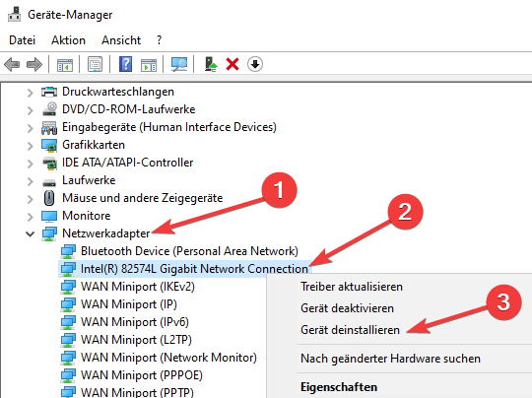Click the Geräte-Manager title bar icon
Image resolution: width=532 pixels, height=398 pixels.
click(14, 14)
